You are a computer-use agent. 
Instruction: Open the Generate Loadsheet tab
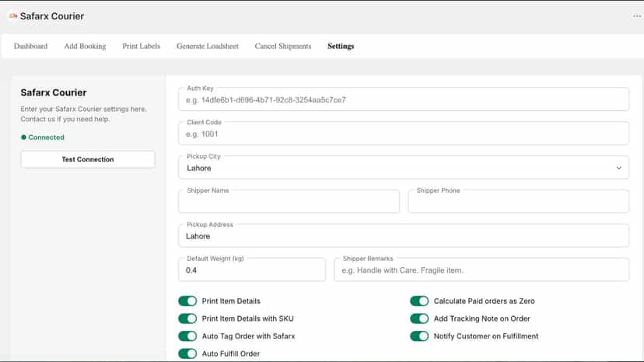coord(208,46)
